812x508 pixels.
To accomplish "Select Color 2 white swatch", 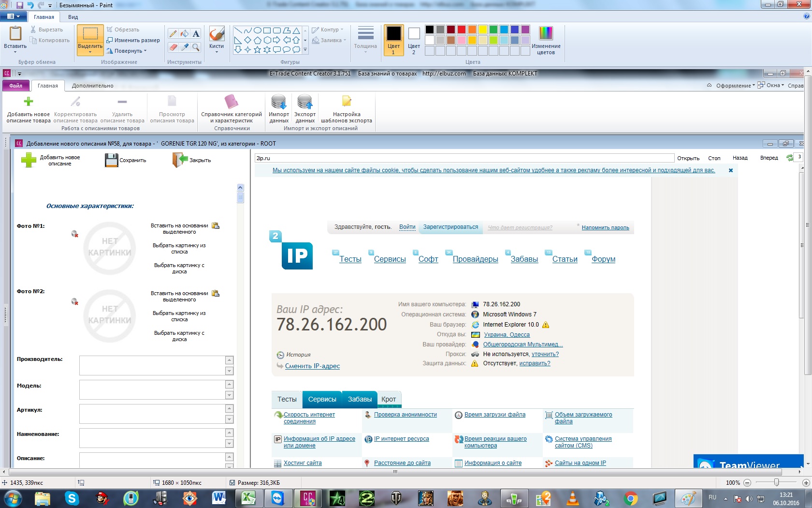I will (414, 40).
